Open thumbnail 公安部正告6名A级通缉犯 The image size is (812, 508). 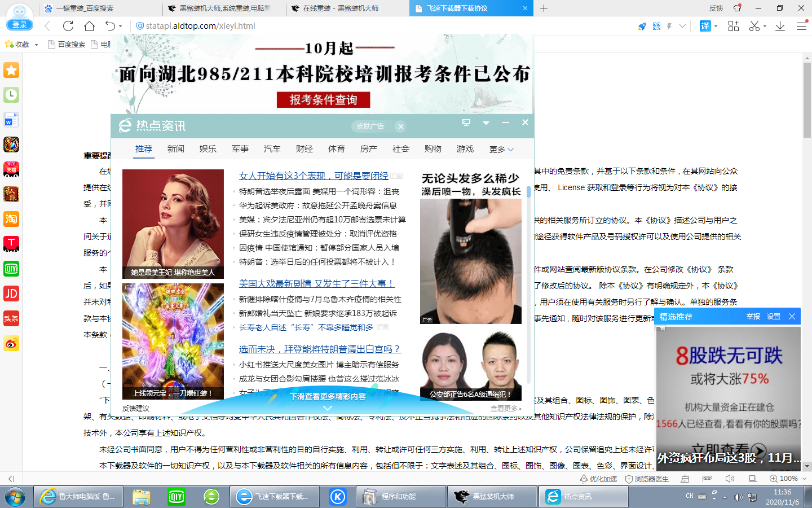(471, 366)
